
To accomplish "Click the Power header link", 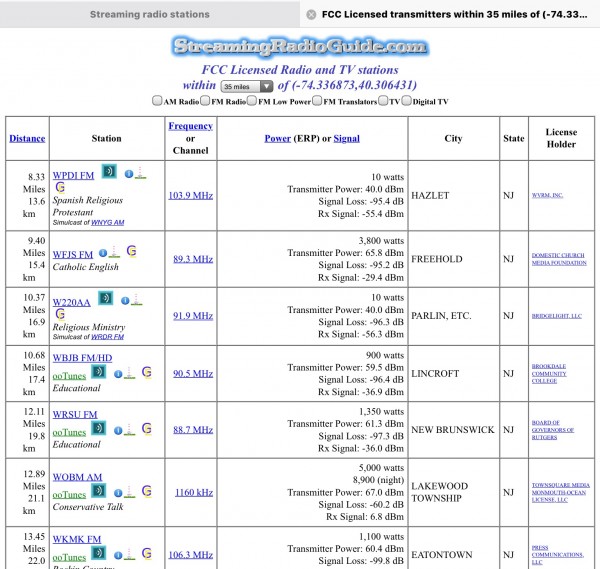I will [x=277, y=139].
